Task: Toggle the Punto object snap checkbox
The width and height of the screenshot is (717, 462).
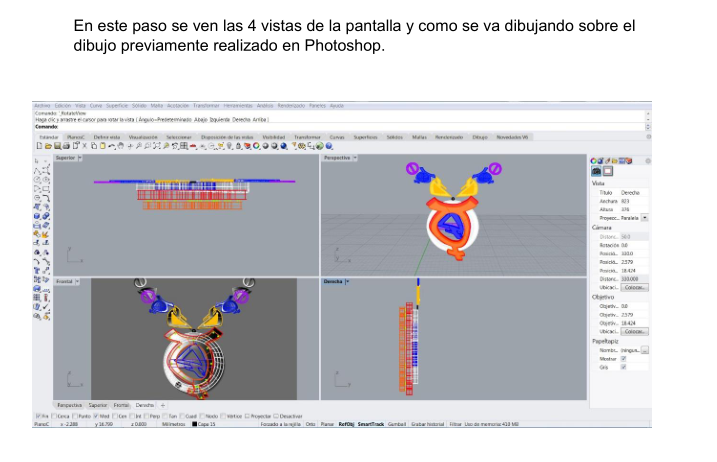Action: (74, 416)
